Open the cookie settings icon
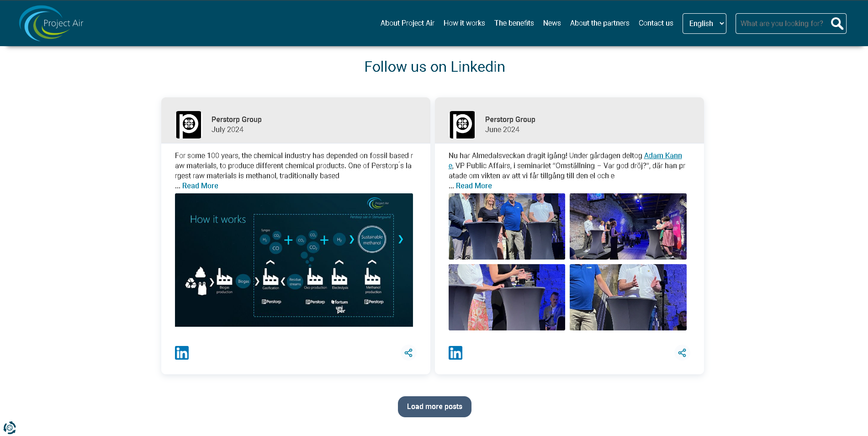Viewport: 868px width, 436px height. [x=10, y=428]
